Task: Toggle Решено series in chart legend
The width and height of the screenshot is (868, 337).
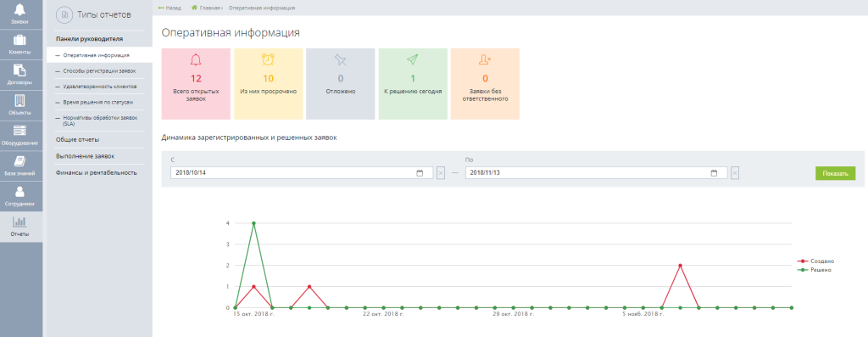Action: click(815, 269)
